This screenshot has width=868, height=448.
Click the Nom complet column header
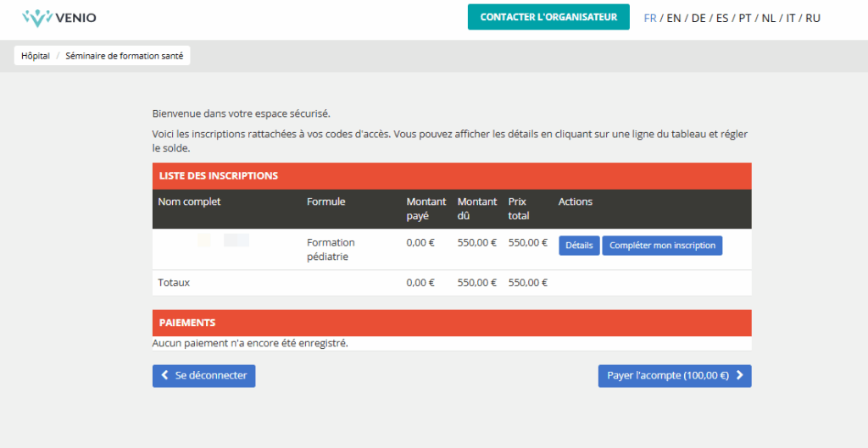[x=189, y=202]
